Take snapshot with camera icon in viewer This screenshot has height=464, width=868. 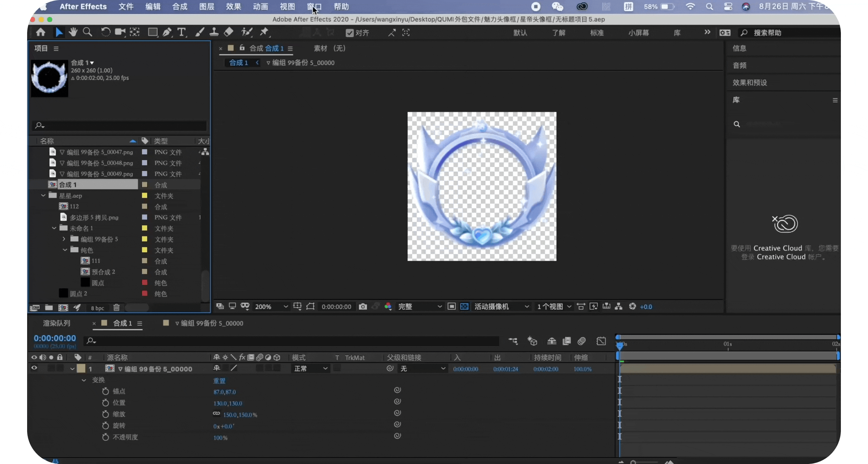pyautogui.click(x=363, y=307)
